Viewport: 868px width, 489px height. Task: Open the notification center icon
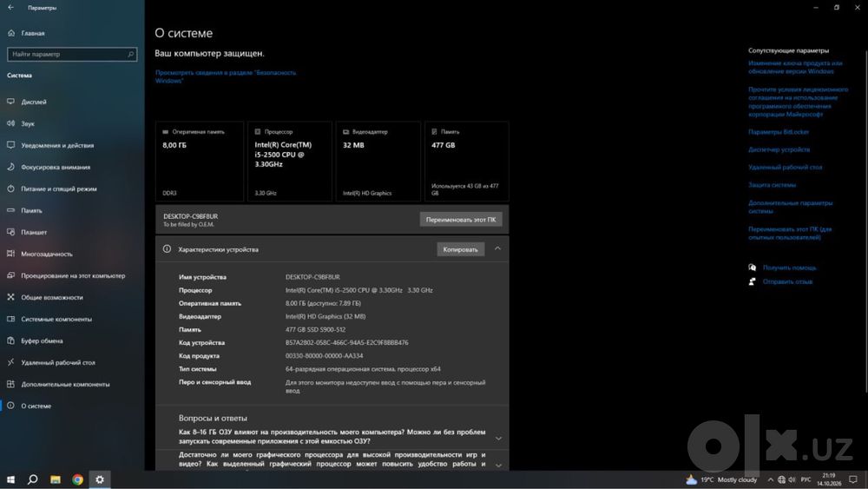[x=853, y=479]
